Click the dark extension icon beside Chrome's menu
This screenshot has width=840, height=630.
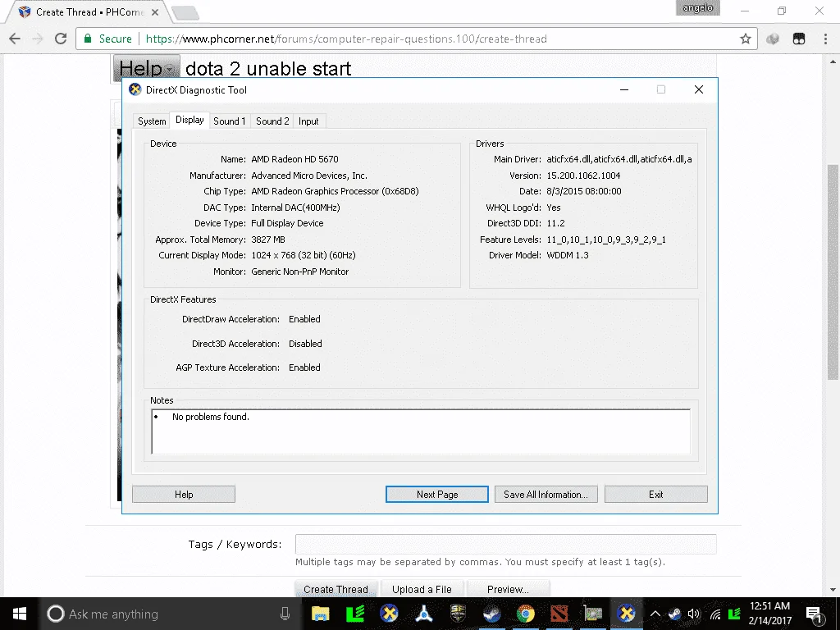tap(799, 39)
